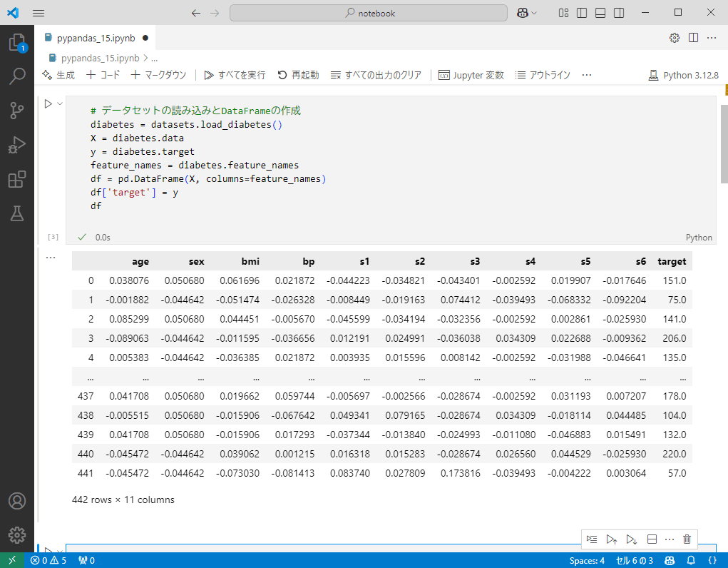728x568 pixels.
Task: Click the すべてを実行 run all button
Action: click(x=235, y=75)
